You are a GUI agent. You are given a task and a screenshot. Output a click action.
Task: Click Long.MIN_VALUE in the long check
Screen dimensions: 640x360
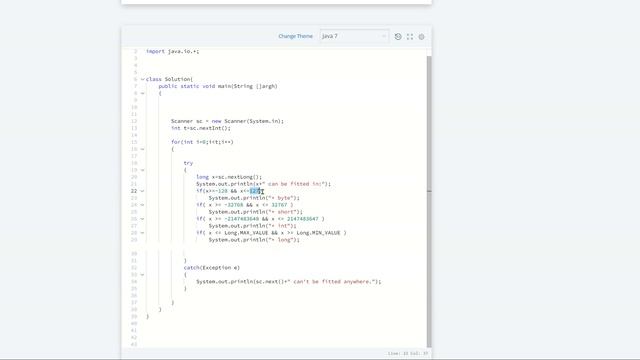click(318, 233)
